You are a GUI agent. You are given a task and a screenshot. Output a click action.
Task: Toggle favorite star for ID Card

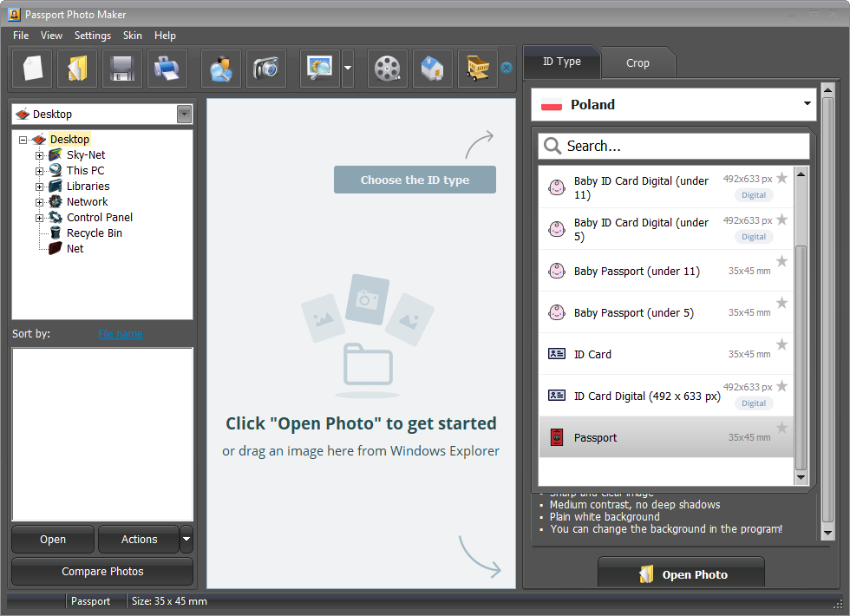click(x=781, y=344)
